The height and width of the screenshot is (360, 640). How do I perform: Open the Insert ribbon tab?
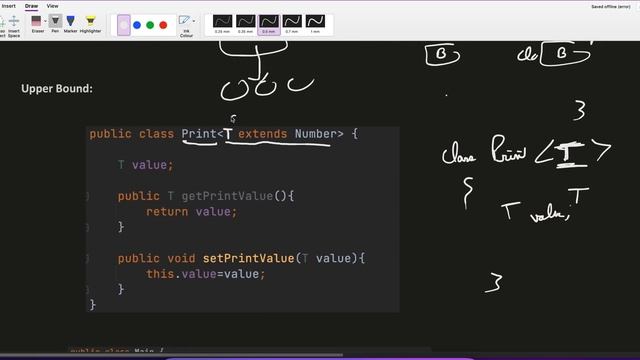point(9,6)
